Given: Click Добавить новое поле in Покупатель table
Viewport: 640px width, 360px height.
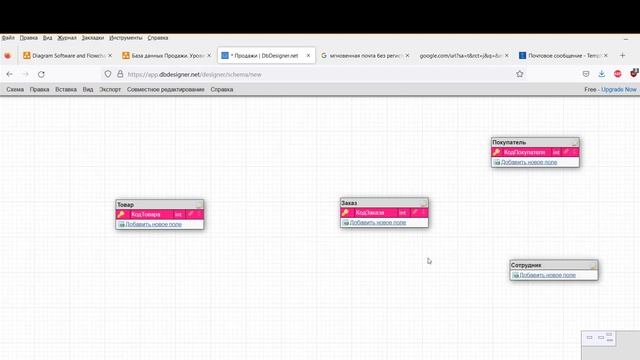Looking at the screenshot, I should click(x=529, y=162).
